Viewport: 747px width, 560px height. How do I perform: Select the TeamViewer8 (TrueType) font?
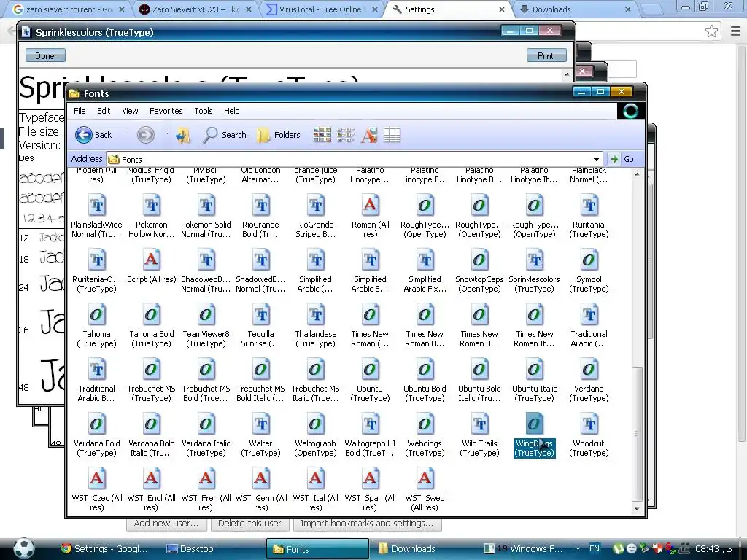[206, 325]
